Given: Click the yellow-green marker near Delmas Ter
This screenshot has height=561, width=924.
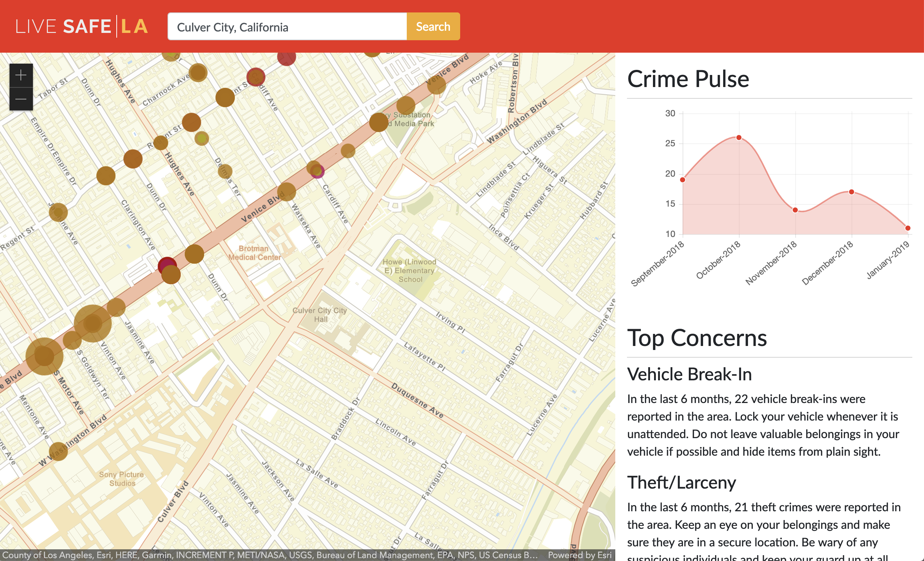Looking at the screenshot, I should click(202, 138).
